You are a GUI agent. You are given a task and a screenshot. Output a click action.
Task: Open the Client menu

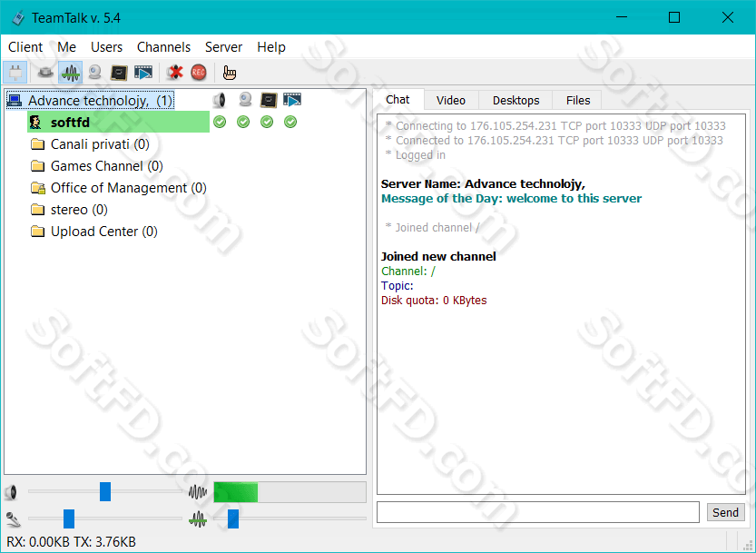[x=25, y=47]
